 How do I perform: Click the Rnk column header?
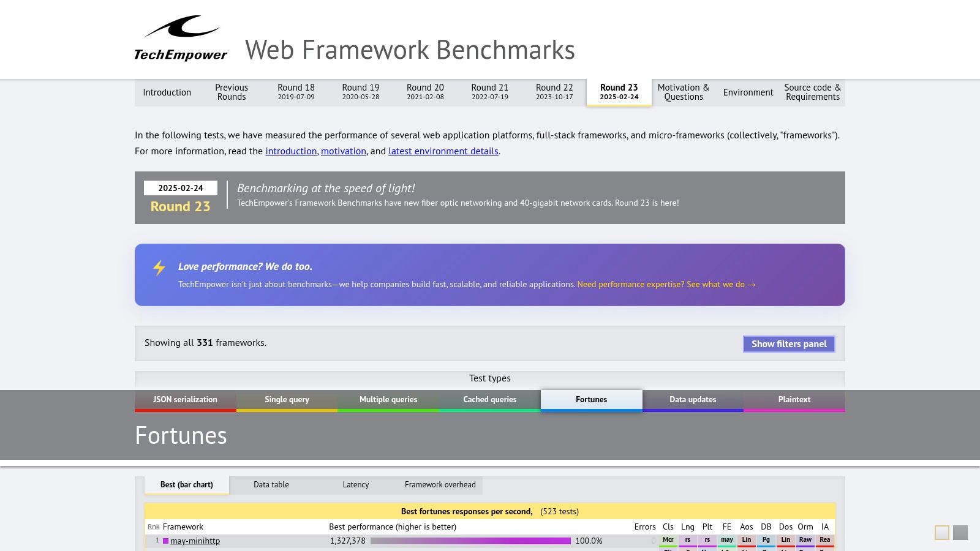(153, 527)
